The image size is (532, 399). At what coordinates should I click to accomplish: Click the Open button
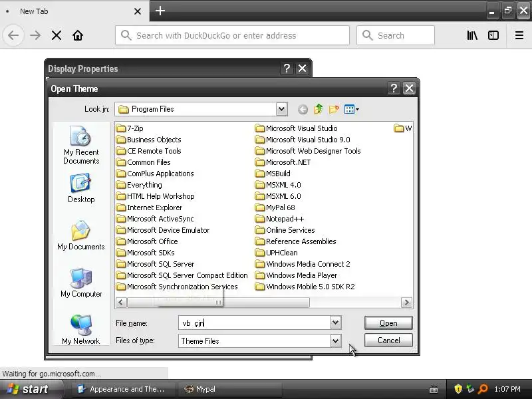click(388, 323)
